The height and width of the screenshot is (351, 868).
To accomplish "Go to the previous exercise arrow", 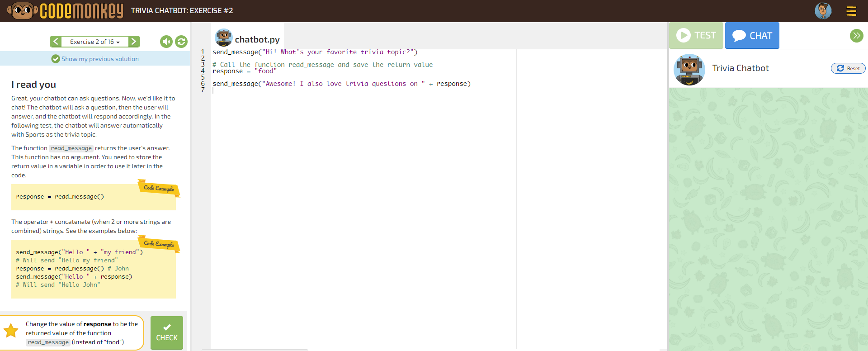I will [56, 42].
